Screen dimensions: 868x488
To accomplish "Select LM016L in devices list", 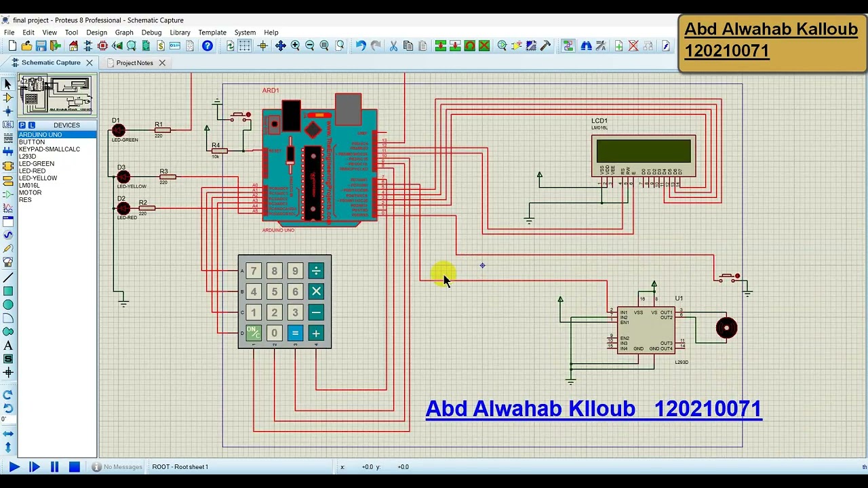I will pyautogui.click(x=57, y=186).
